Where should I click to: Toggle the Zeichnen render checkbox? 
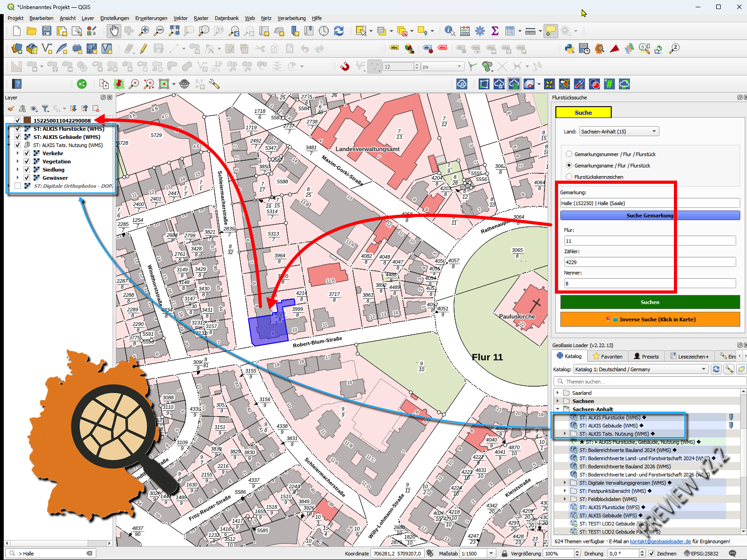coord(652,554)
